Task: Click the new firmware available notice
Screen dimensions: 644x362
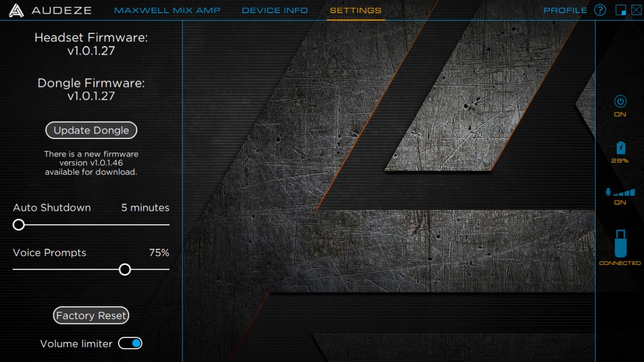Action: pos(91,163)
